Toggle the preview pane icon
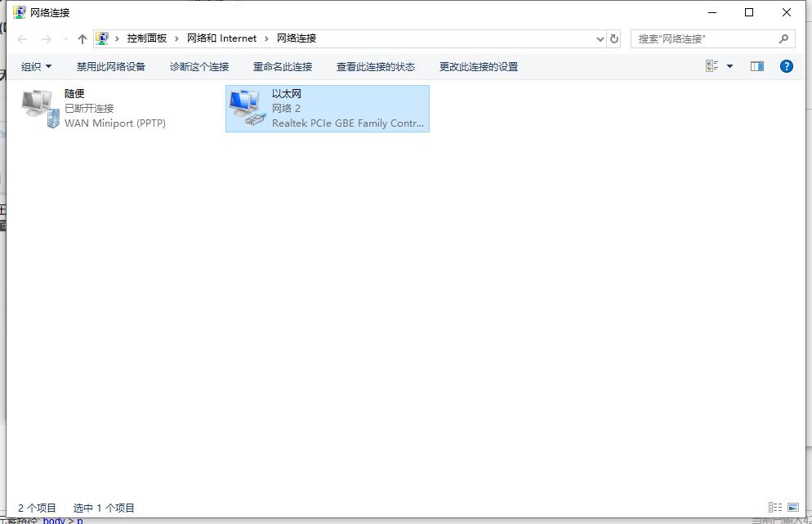Viewport: 812px width, 524px height. (757, 66)
